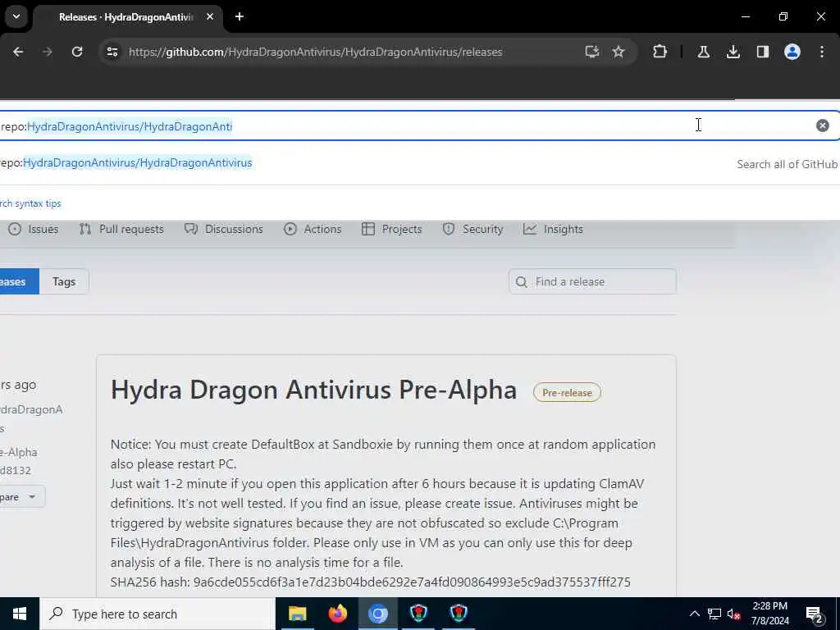Select repo:HydraDragonAntivirus/HydraDragonAntivirus search suggestion

pyautogui.click(x=126, y=163)
